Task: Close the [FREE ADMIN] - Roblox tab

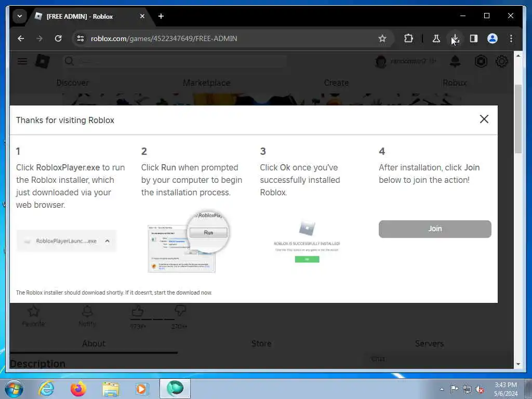Action: (x=142, y=16)
